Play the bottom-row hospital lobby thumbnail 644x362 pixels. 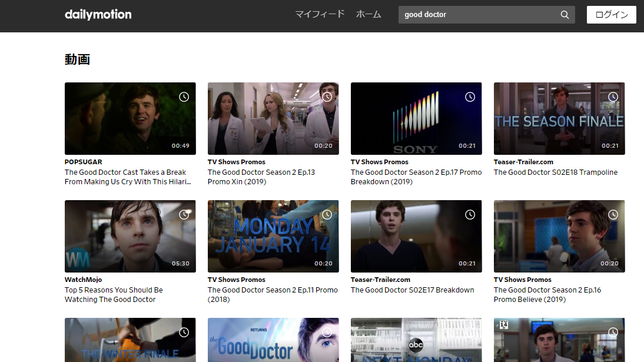[x=559, y=340]
